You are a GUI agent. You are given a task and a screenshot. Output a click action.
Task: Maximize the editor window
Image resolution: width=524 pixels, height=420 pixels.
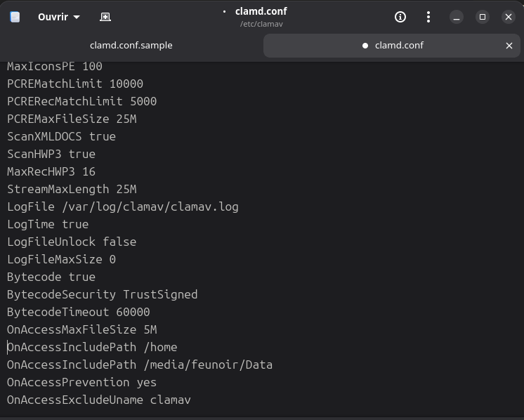tap(483, 17)
